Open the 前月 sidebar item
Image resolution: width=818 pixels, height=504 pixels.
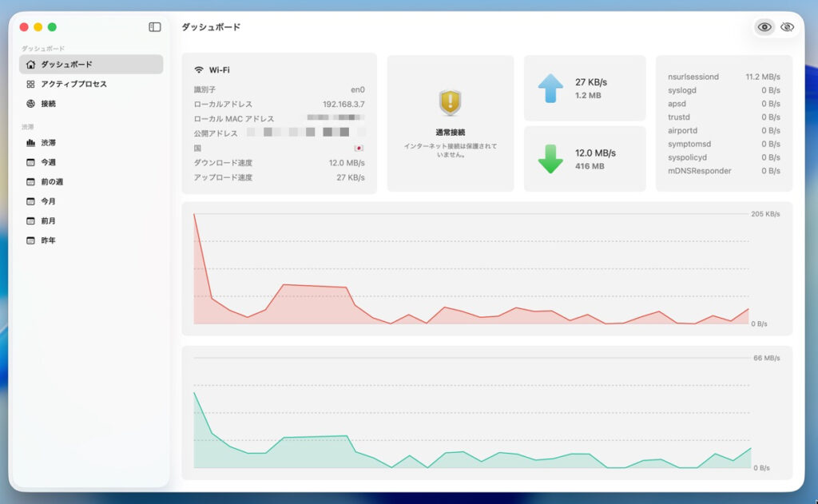tap(49, 220)
